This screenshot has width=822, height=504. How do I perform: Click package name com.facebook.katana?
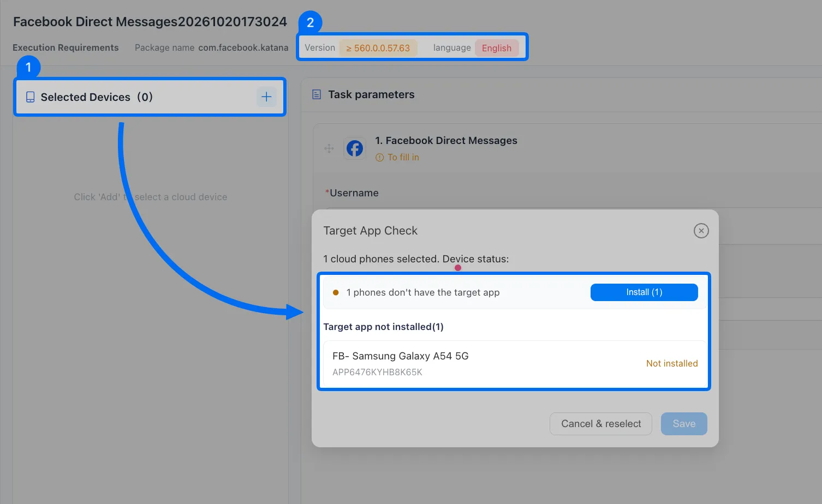(x=243, y=47)
